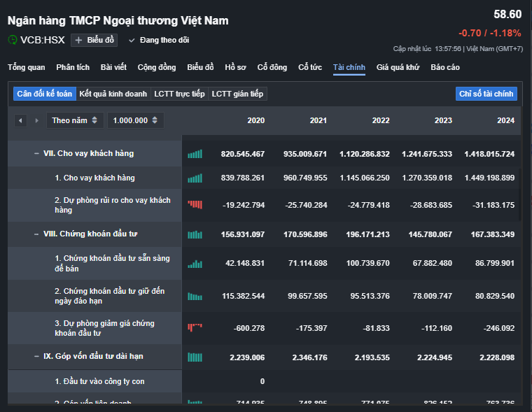Switch to LCTT trực tiếp statement
The image size is (532, 412).
point(179,94)
